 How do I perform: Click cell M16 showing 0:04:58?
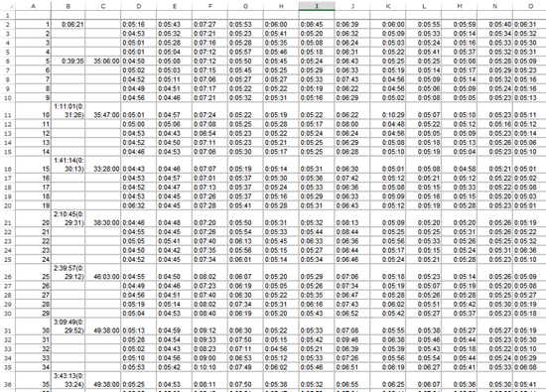click(460, 165)
